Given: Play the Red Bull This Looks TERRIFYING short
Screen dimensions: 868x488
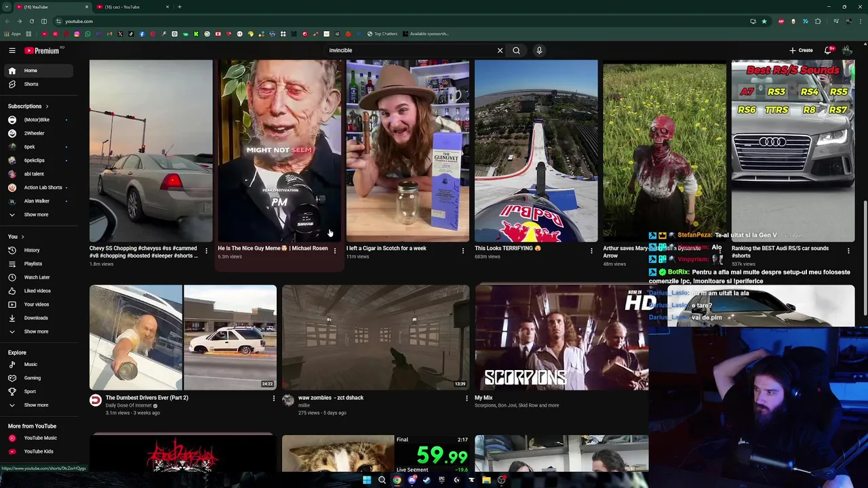Looking at the screenshot, I should [536, 150].
